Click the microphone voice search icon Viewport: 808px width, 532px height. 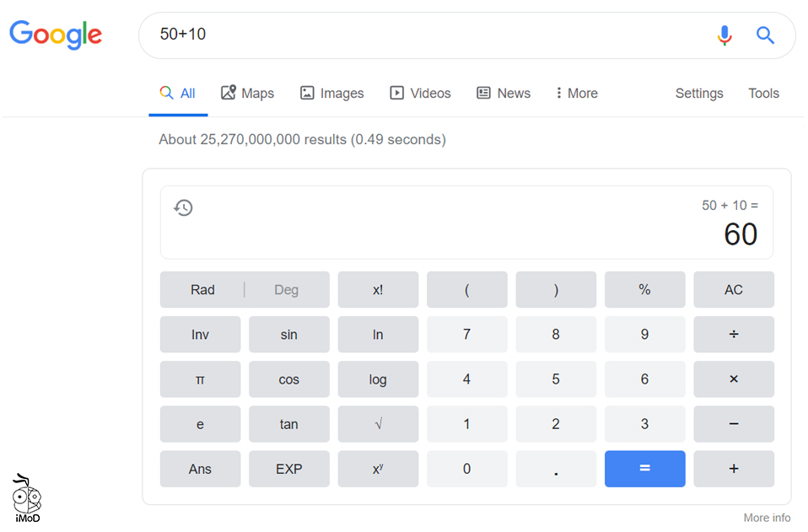725,35
